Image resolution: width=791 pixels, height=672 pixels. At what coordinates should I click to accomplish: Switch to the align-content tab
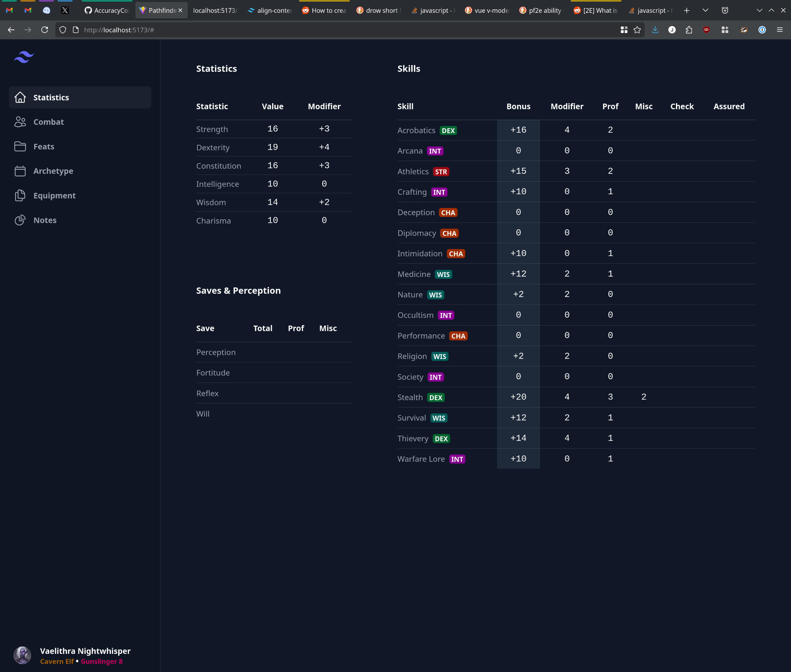(270, 10)
